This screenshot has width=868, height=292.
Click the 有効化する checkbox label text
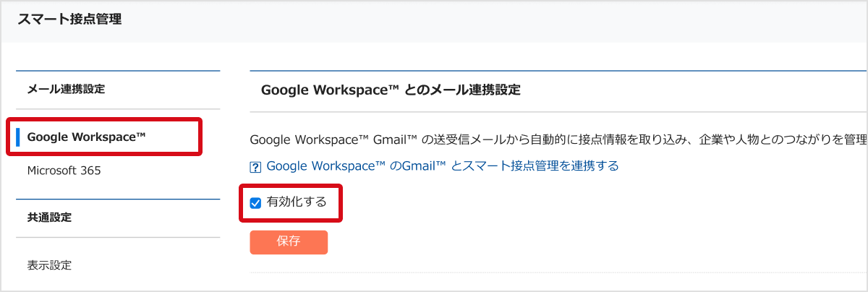click(297, 202)
